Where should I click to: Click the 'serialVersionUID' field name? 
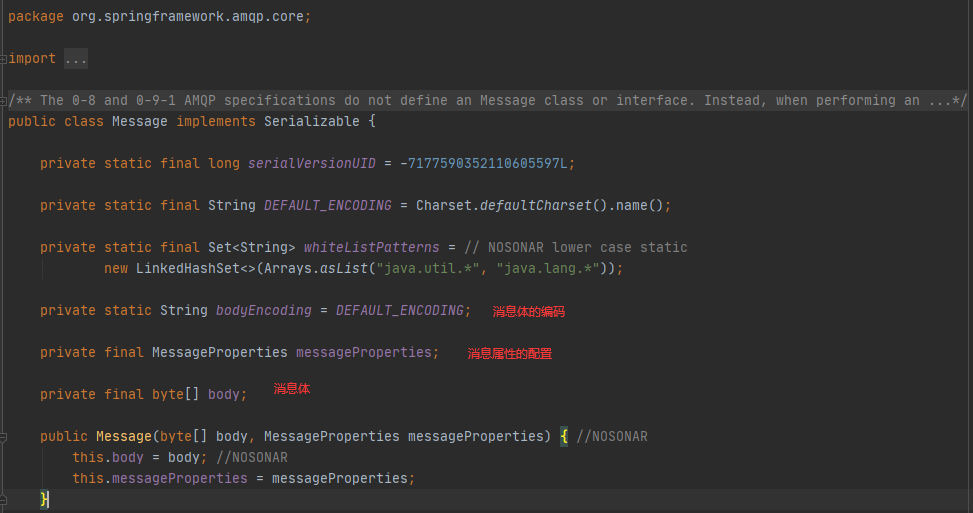312,164
